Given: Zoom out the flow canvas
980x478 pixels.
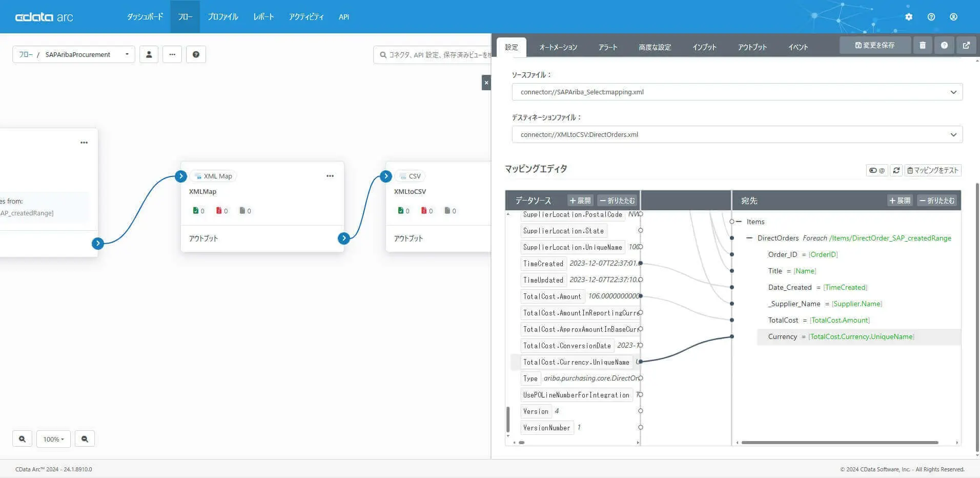Looking at the screenshot, I should pyautogui.click(x=85, y=439).
